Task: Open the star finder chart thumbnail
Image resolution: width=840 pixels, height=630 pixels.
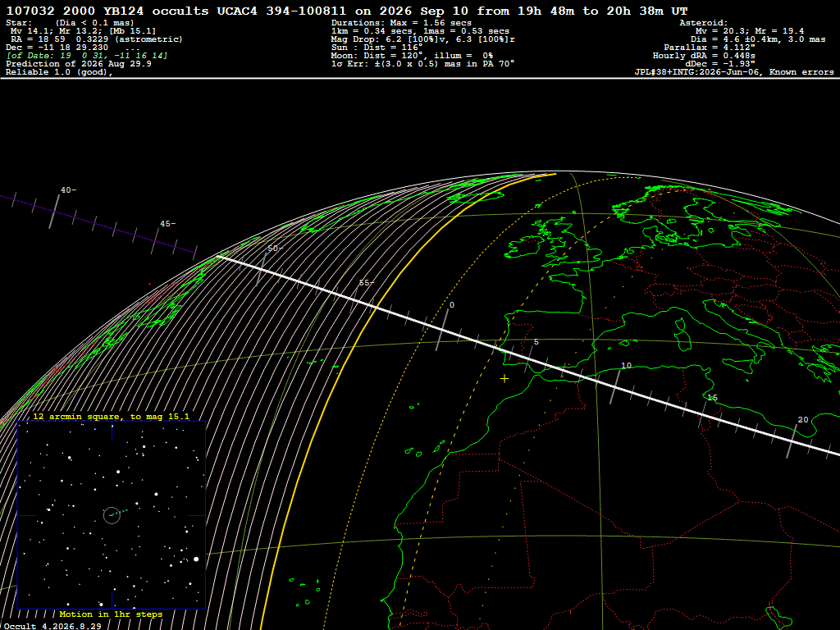Action: click(x=112, y=515)
